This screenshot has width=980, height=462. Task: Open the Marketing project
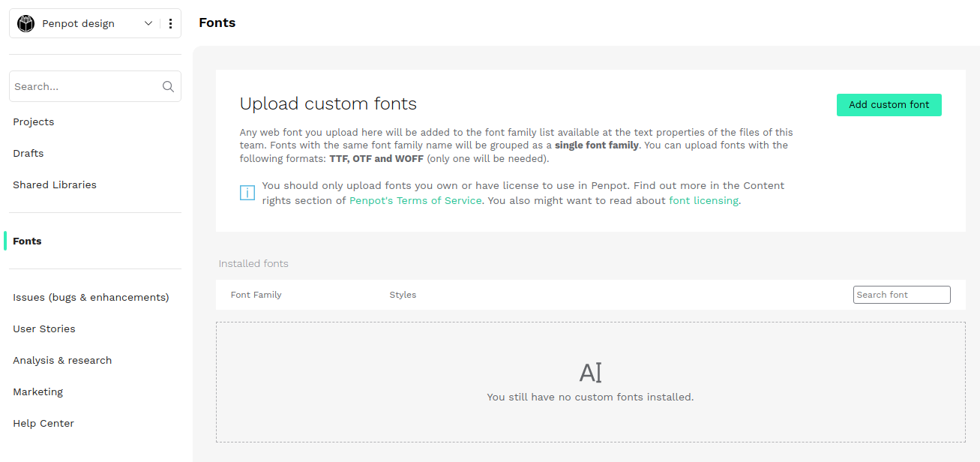[x=38, y=391]
